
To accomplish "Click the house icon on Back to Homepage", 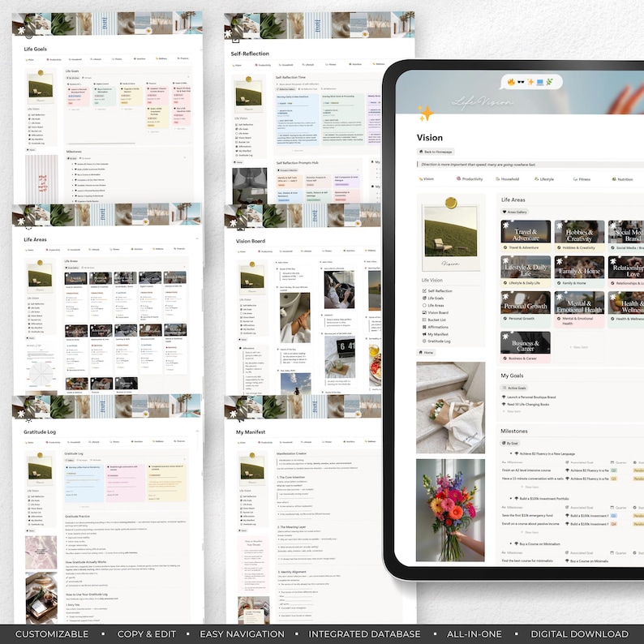I will [x=421, y=152].
